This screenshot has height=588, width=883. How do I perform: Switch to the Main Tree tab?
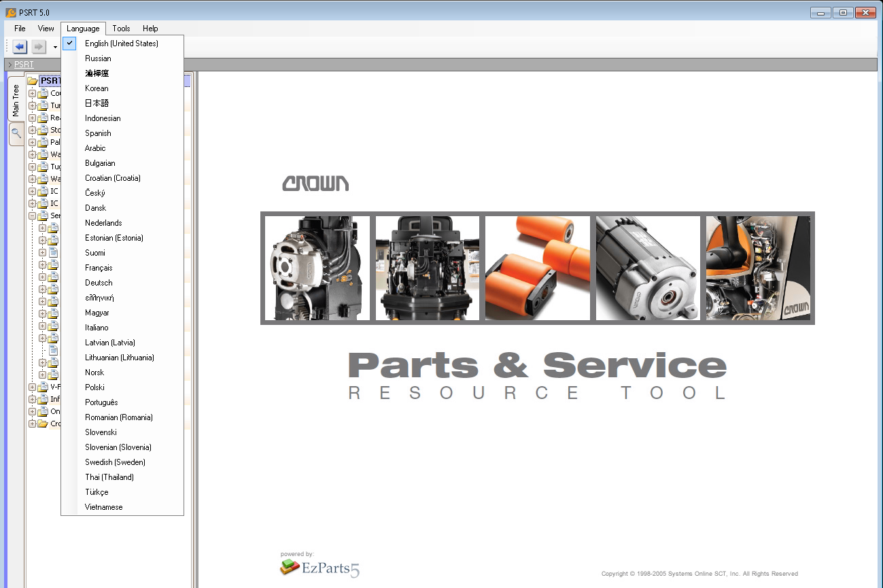coord(16,97)
